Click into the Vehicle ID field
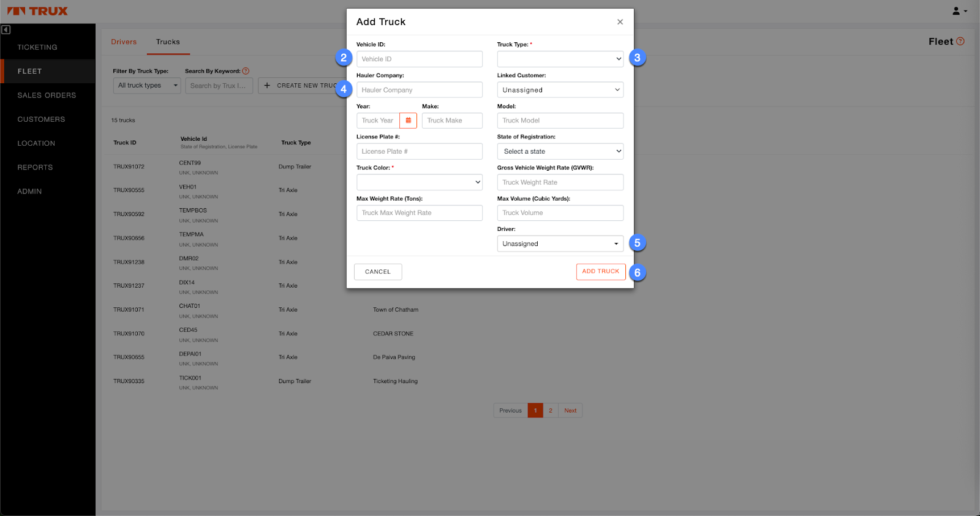Image resolution: width=980 pixels, height=516 pixels. pos(419,59)
